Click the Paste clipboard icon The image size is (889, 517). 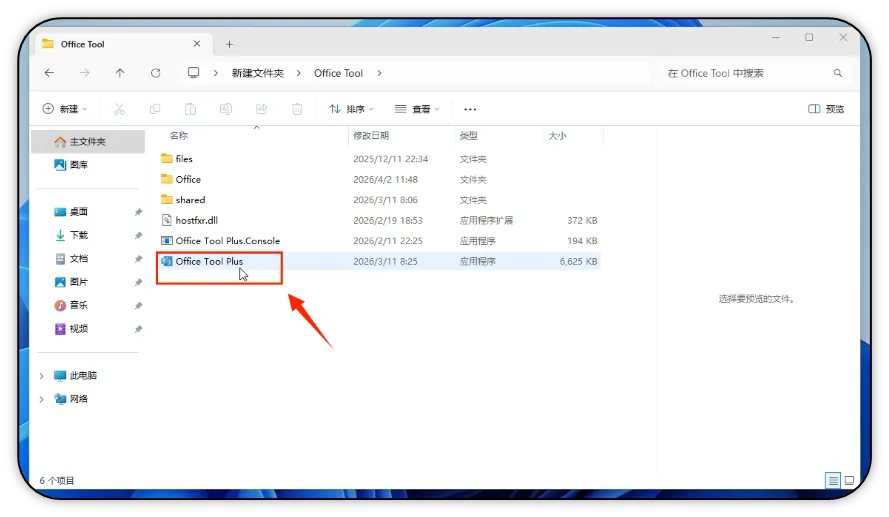click(x=190, y=109)
